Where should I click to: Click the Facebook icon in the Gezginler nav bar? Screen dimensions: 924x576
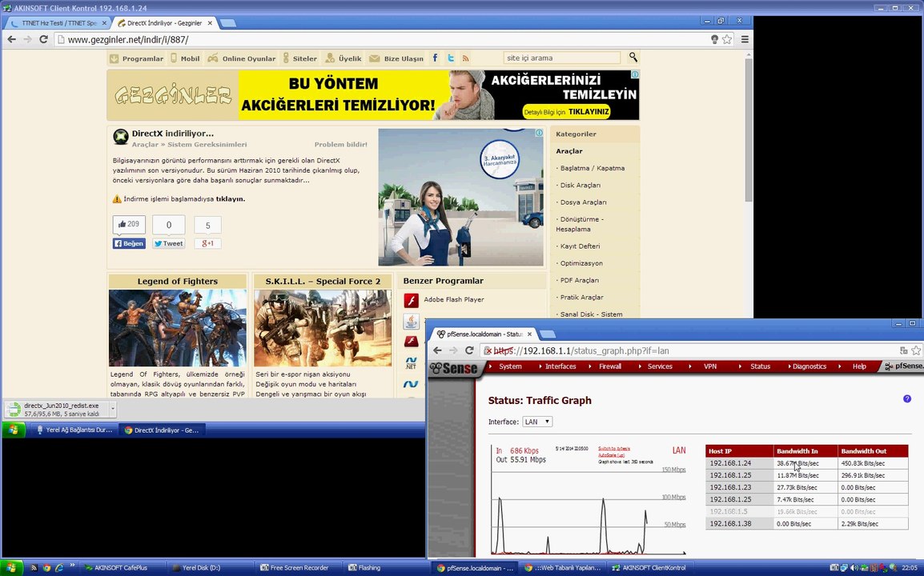click(x=435, y=58)
